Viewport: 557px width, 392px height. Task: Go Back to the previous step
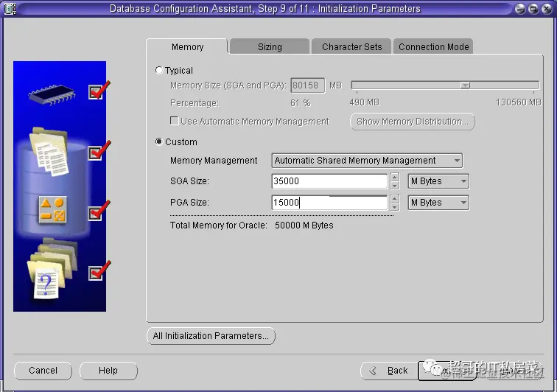390,371
